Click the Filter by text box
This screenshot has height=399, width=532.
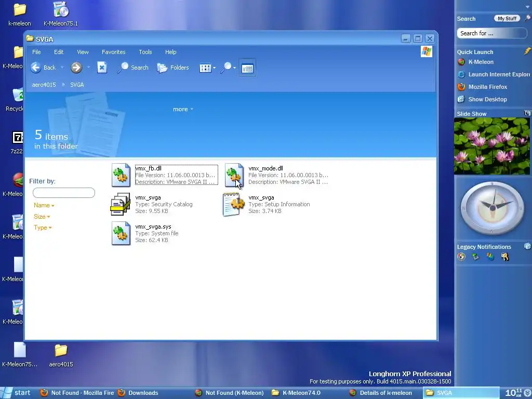(64, 193)
